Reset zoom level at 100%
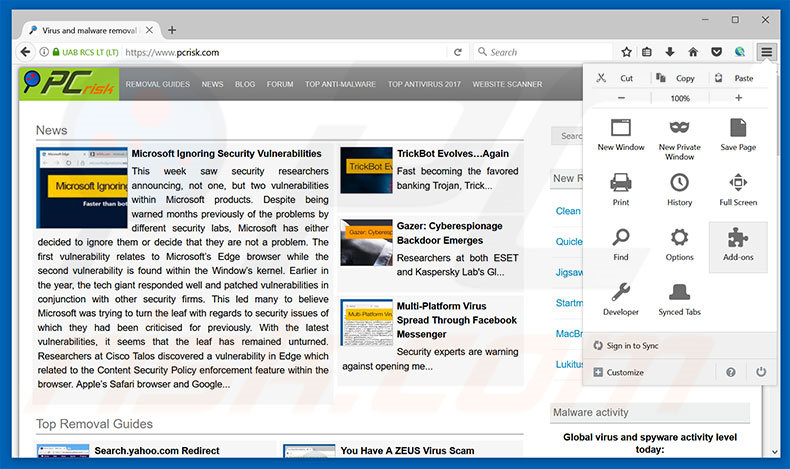 click(680, 98)
